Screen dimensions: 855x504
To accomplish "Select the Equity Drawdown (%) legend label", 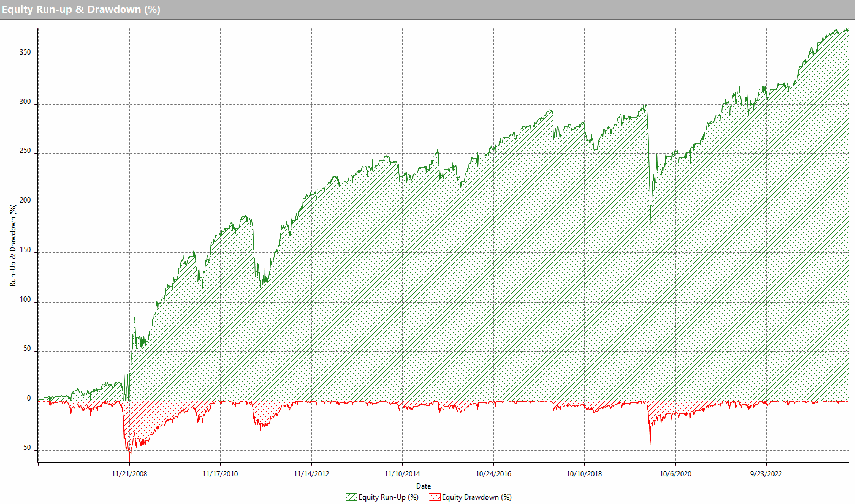I will tap(476, 497).
